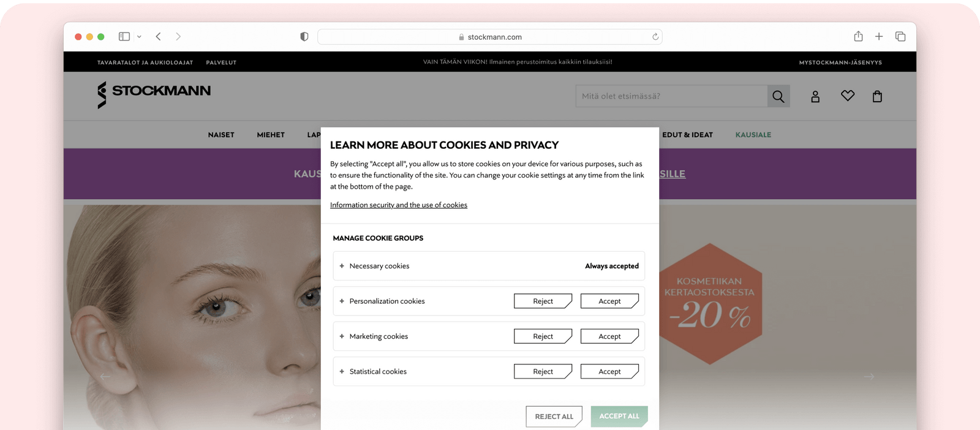Image resolution: width=980 pixels, height=430 pixels.
Task: Open the shopping bag icon
Action: 877,96
